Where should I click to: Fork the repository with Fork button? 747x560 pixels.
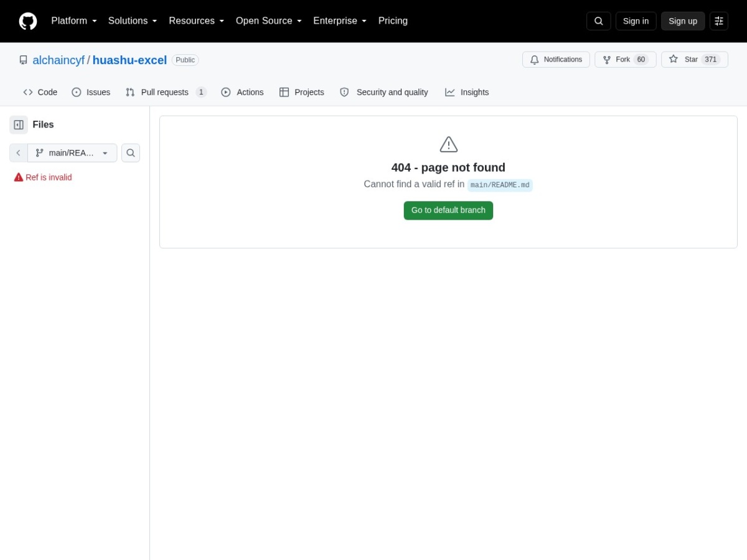[625, 60]
